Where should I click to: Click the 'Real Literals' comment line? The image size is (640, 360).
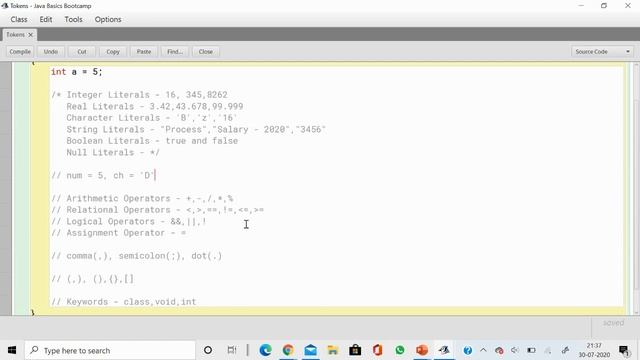155,106
